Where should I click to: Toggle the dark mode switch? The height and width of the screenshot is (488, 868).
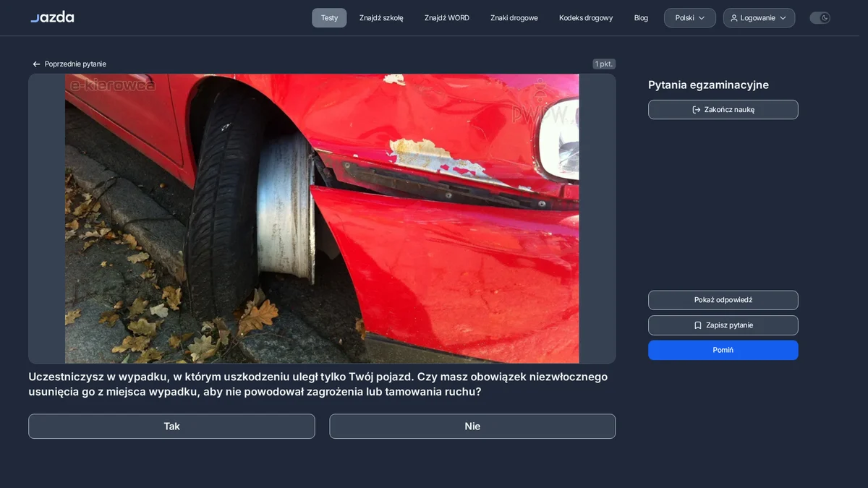pyautogui.click(x=820, y=18)
